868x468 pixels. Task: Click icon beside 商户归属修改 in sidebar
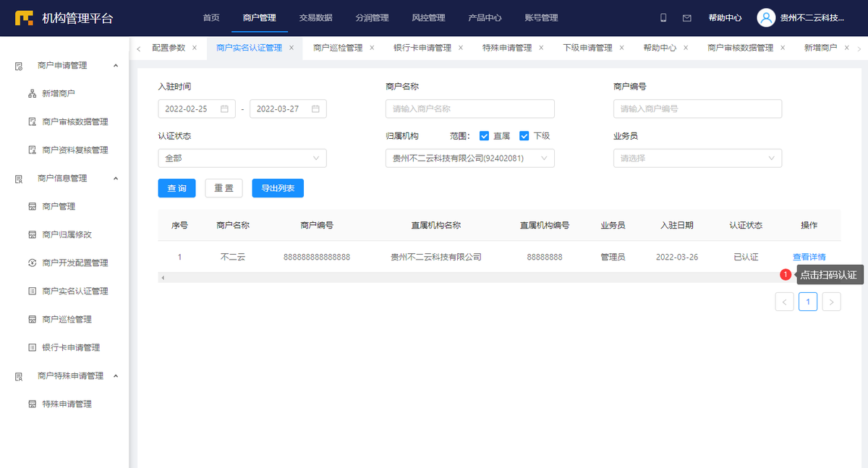pos(32,234)
